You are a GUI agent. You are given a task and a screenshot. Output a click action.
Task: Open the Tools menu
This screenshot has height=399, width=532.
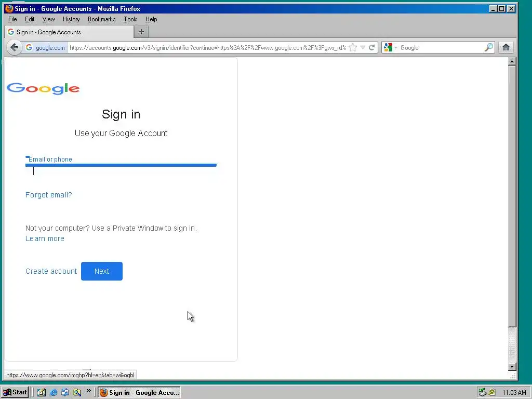click(130, 19)
